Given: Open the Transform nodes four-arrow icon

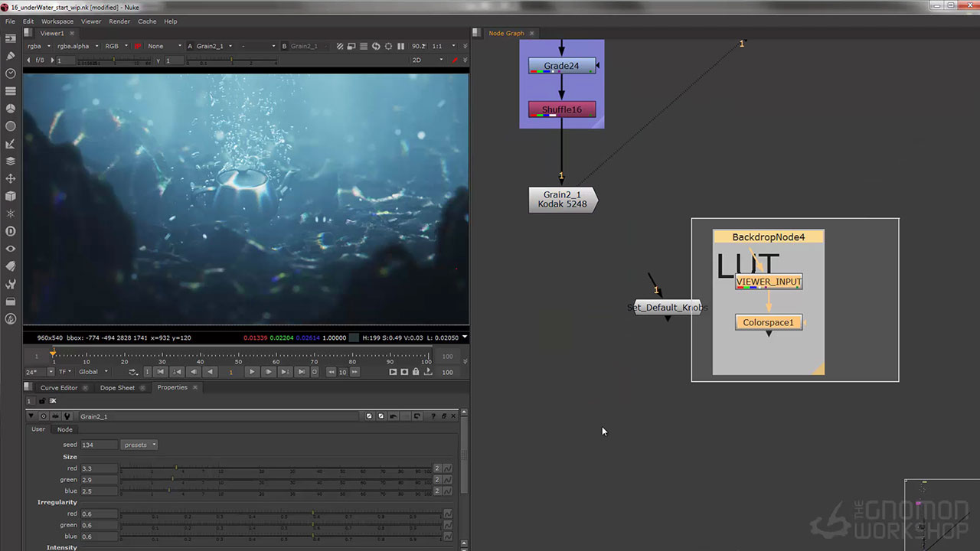Looking at the screenshot, I should (11, 178).
